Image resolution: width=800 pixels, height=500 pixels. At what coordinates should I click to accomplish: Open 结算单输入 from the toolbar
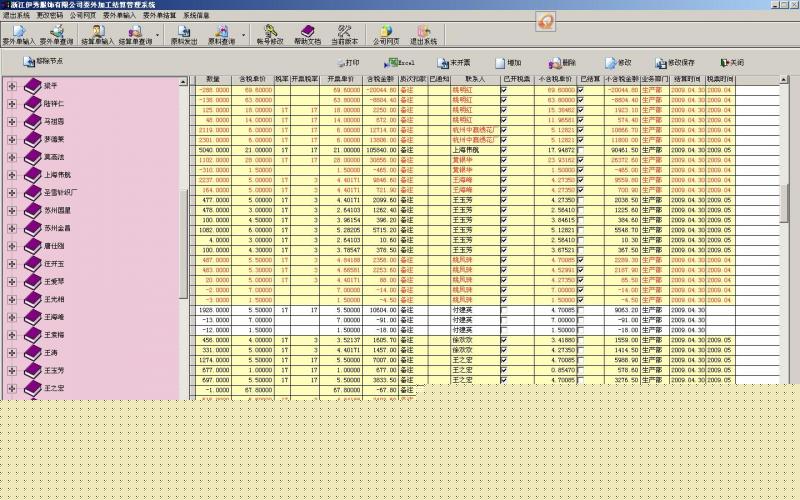click(97, 35)
